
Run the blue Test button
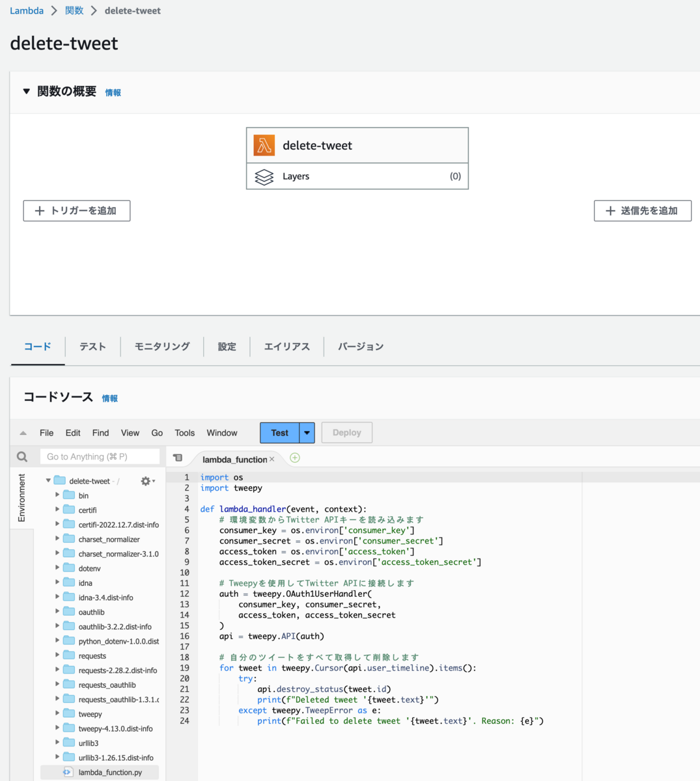(x=280, y=433)
